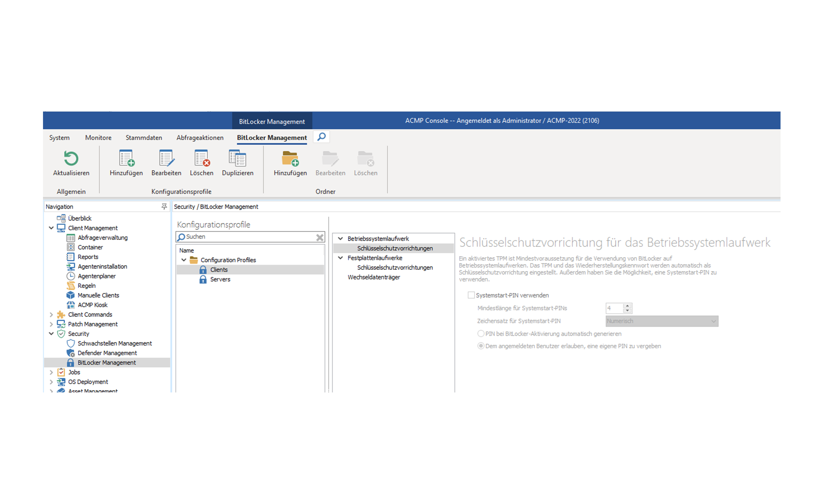This screenshot has width=824, height=504.
Task: Open the Stammdaten menu
Action: [x=144, y=138]
